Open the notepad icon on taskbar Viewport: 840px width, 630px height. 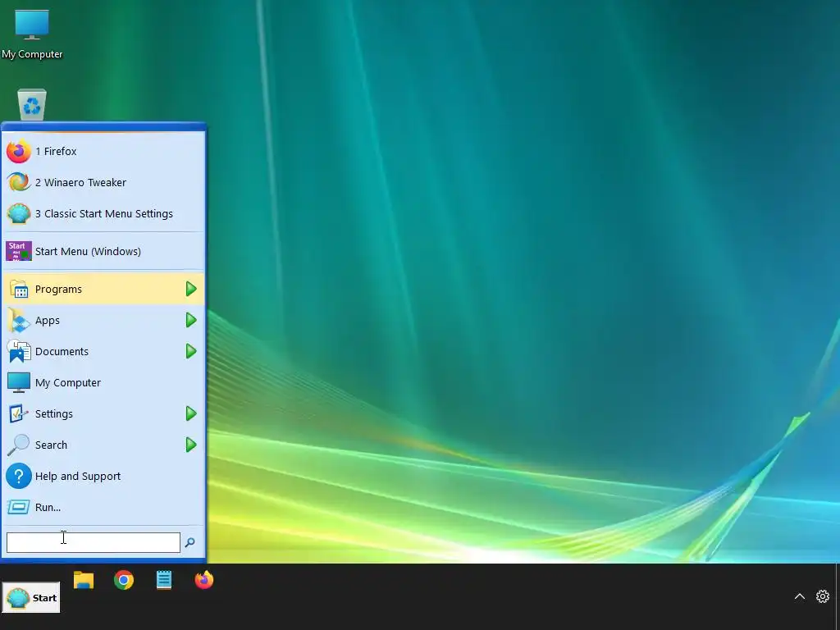(x=164, y=580)
